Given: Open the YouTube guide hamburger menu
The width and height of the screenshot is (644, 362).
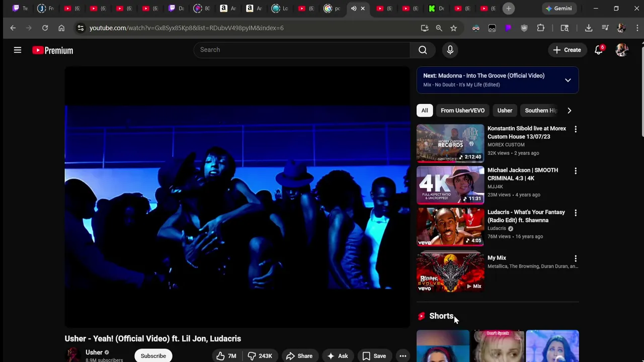Looking at the screenshot, I should 18,50.
